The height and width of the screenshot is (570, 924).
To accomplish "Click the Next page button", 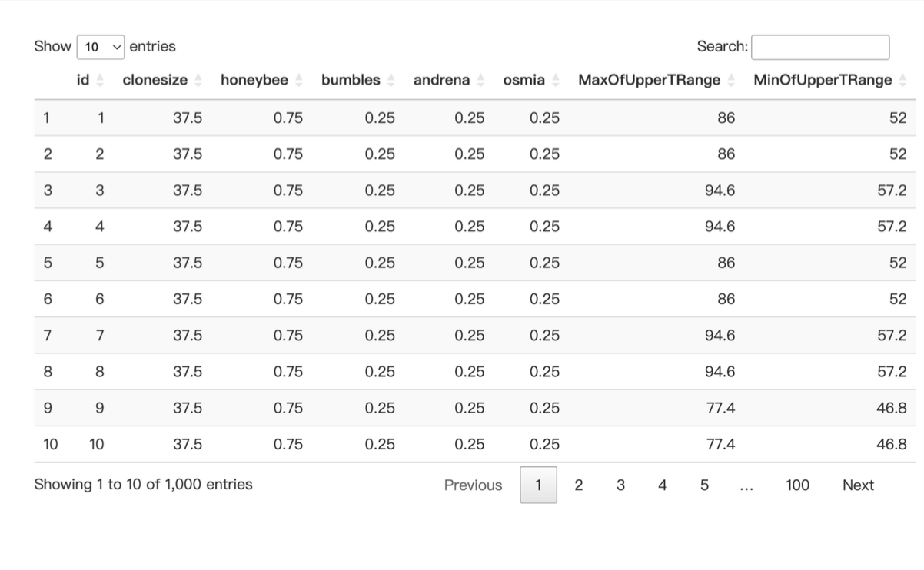I will 858,485.
